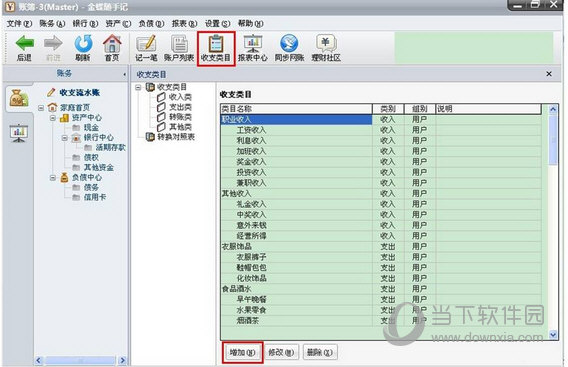
Task: Open the 帮助 menu
Action: [250, 24]
